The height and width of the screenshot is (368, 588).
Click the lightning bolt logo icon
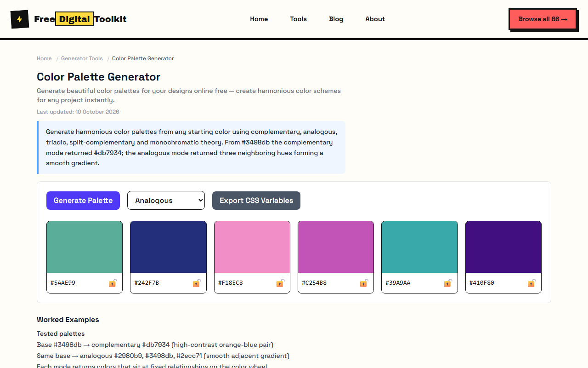click(x=20, y=19)
